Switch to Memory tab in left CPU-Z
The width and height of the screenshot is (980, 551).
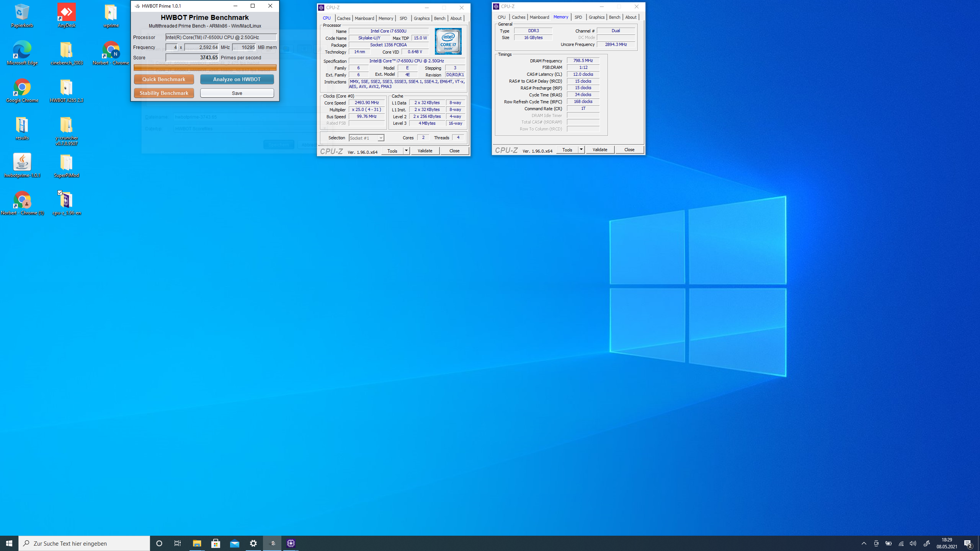click(385, 18)
